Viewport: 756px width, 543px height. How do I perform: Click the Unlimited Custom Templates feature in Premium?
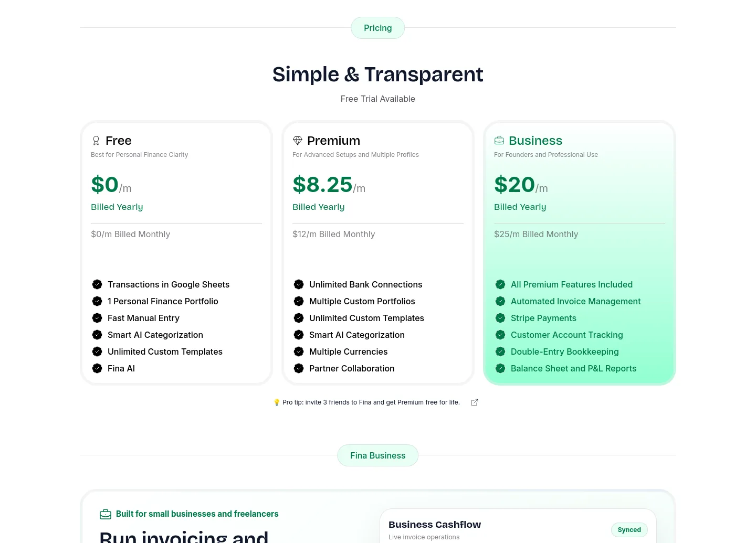point(366,318)
